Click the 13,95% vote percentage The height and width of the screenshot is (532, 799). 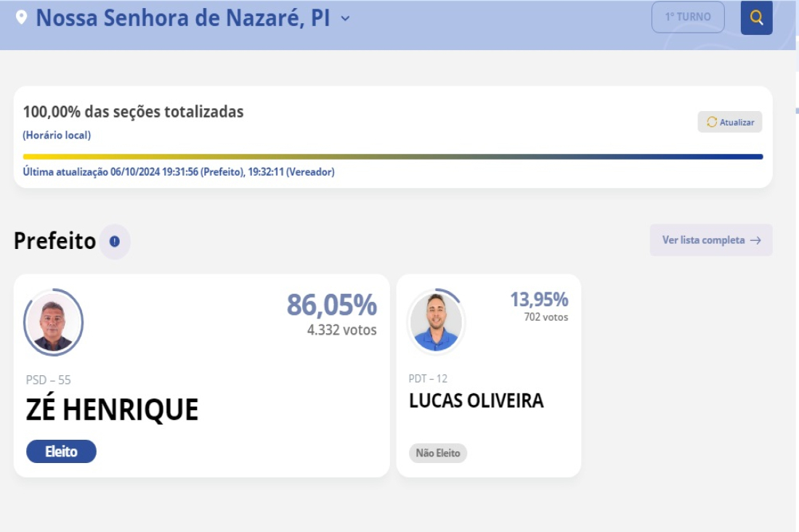pyautogui.click(x=539, y=299)
